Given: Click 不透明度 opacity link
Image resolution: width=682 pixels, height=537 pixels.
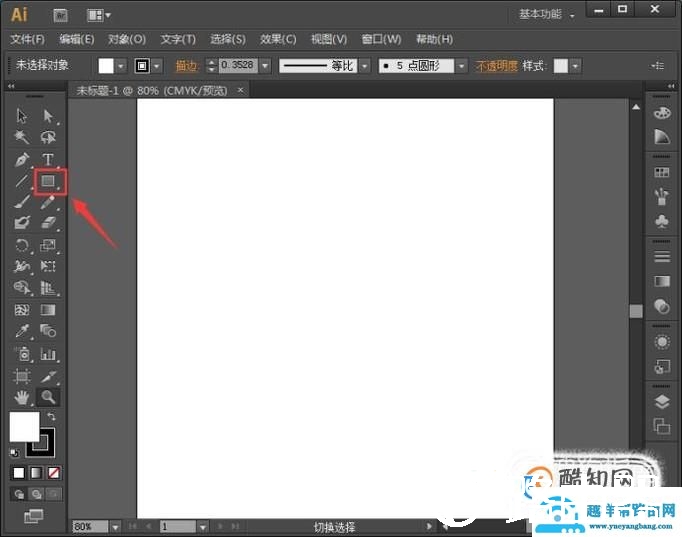Looking at the screenshot, I should pyautogui.click(x=496, y=66).
